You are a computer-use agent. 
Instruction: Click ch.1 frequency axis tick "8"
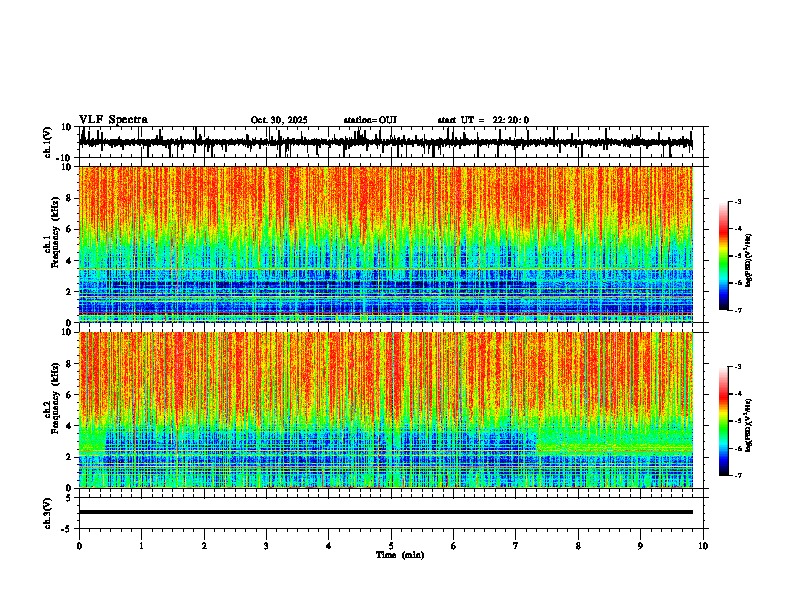pos(69,198)
